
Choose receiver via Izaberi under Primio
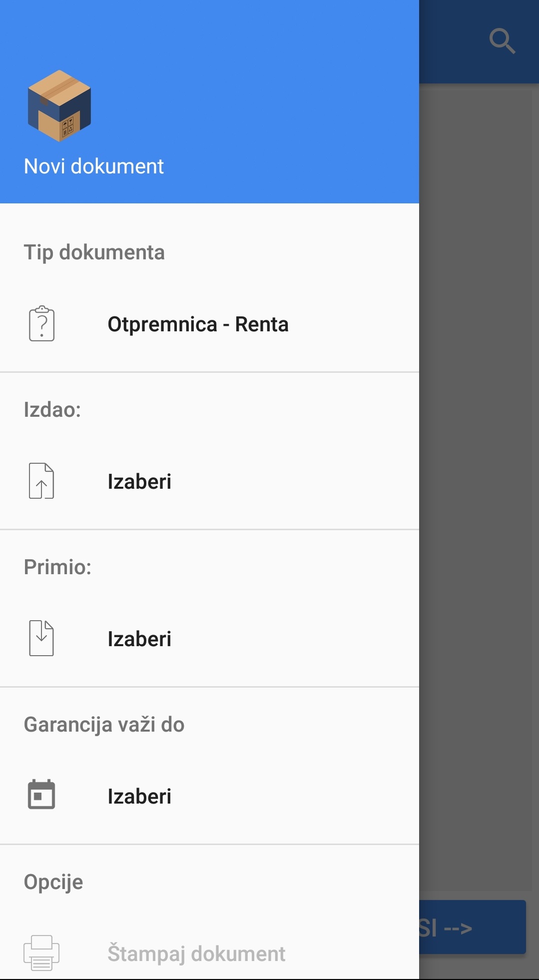point(139,639)
